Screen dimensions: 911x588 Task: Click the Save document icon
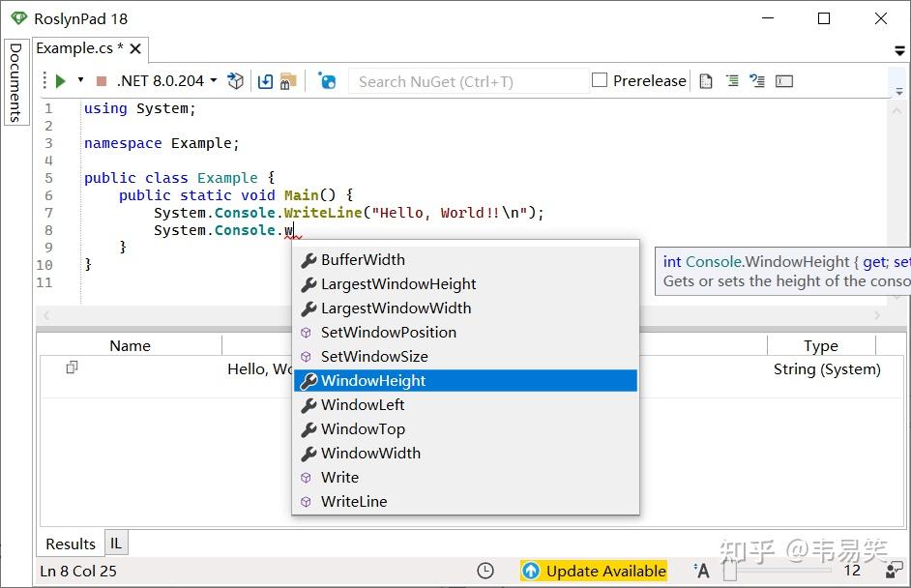[x=265, y=81]
